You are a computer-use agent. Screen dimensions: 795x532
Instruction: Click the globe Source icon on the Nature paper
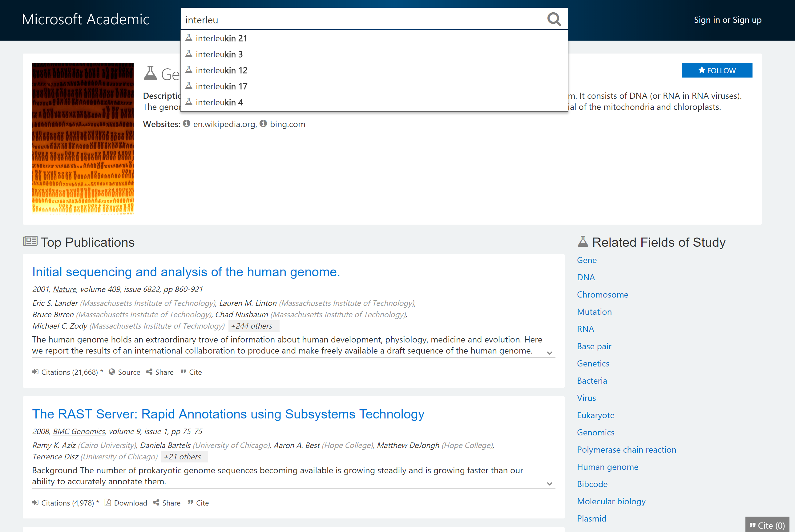point(112,371)
